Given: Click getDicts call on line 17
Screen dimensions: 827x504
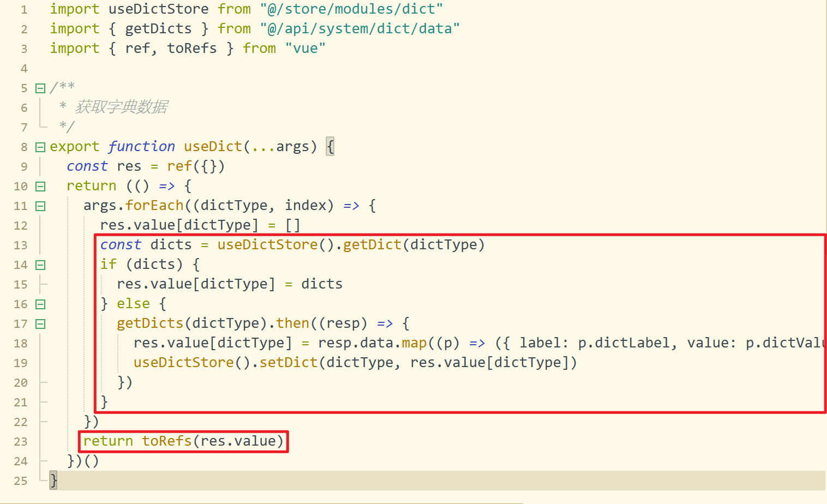Looking at the screenshot, I should [x=150, y=323].
